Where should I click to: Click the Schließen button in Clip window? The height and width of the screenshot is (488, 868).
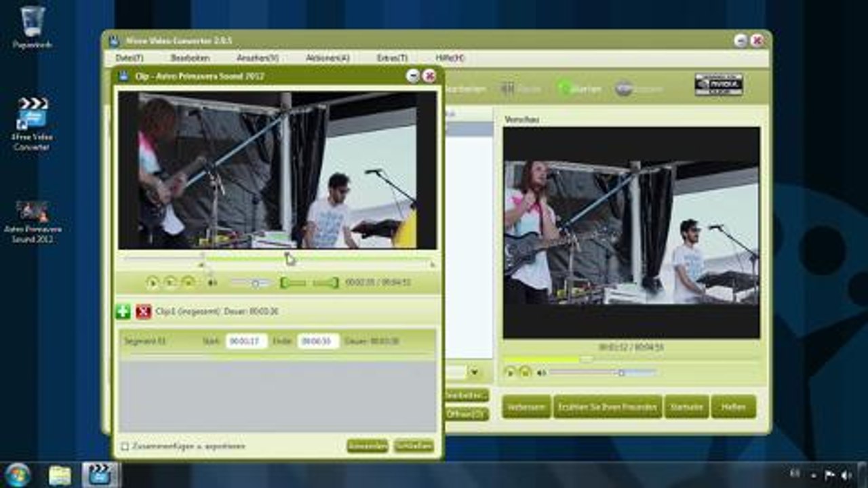tap(414, 446)
